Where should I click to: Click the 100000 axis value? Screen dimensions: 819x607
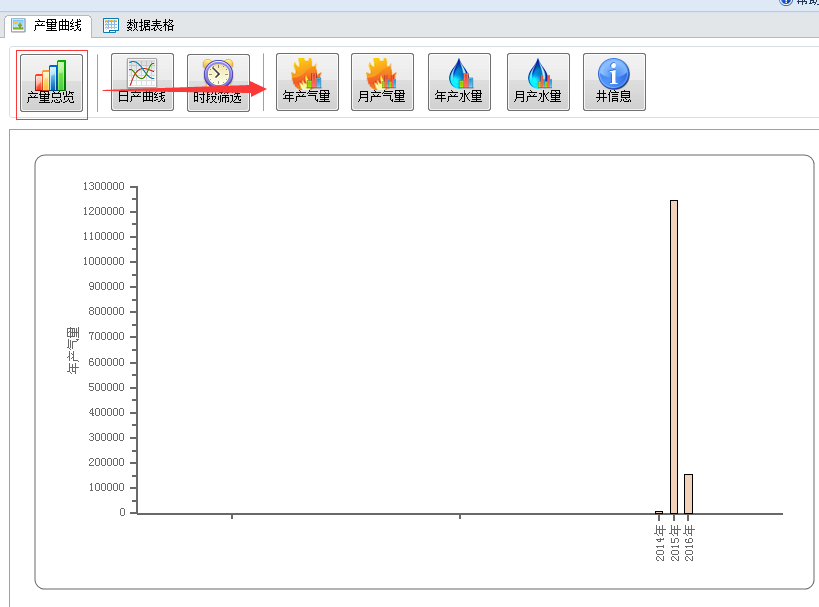pyautogui.click(x=107, y=487)
